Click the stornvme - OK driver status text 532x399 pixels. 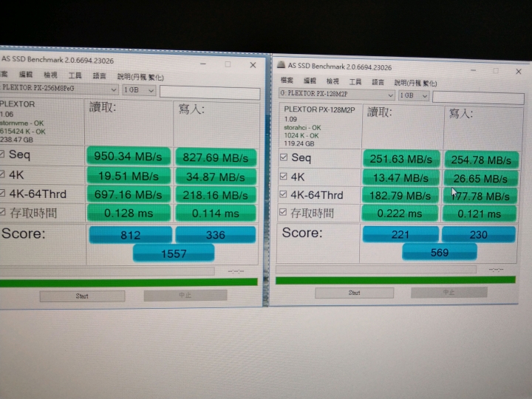[x=21, y=123]
